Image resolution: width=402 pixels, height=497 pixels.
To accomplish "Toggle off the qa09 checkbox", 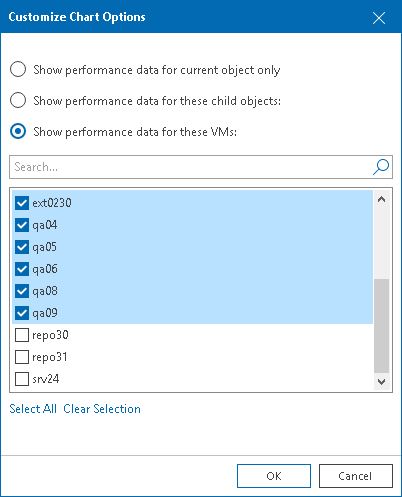I will tap(22, 313).
